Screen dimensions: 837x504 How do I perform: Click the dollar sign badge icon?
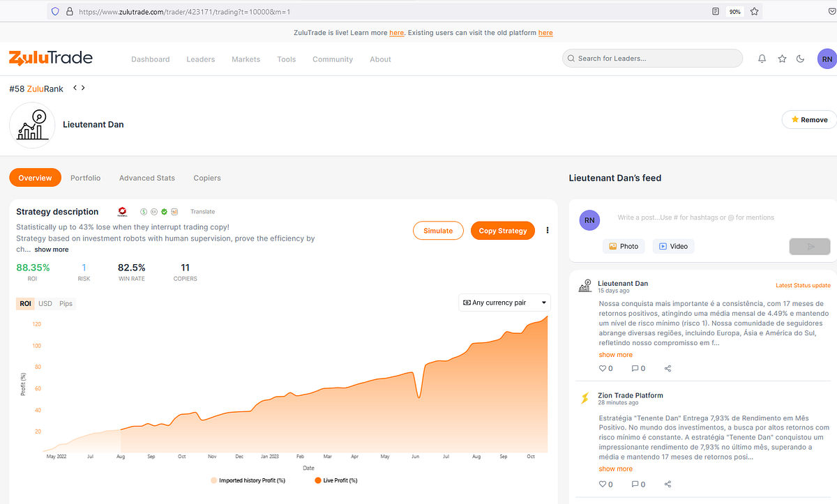tap(144, 211)
